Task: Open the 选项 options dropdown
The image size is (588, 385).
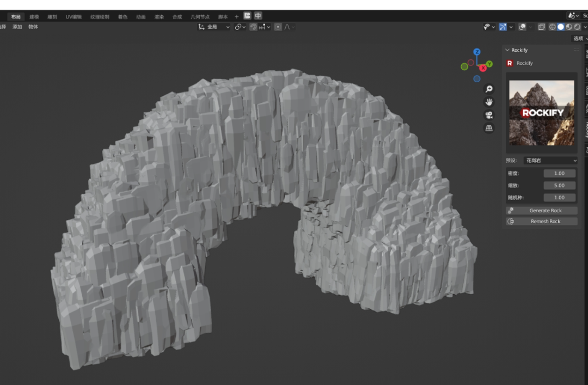Action: click(x=580, y=38)
